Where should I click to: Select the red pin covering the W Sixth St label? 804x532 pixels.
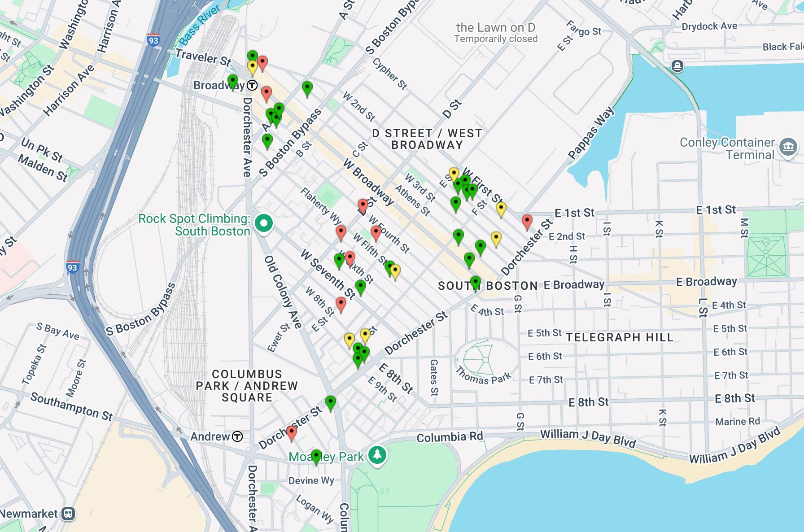[x=350, y=258]
